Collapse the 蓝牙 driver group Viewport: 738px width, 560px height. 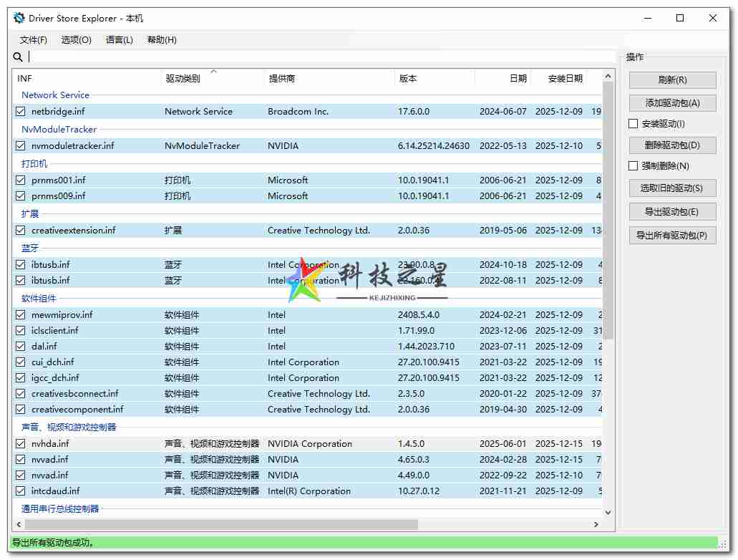[30, 247]
